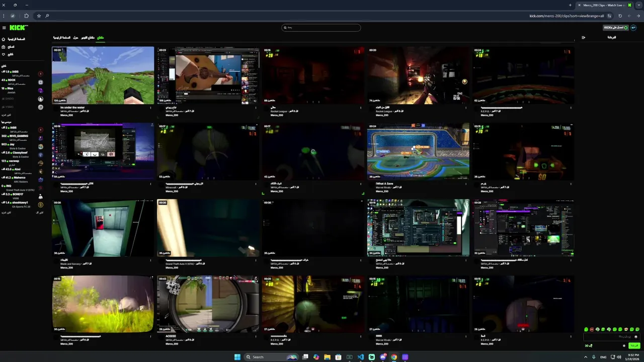
Task: Click the ACEEEE clip title
Action: [x=171, y=336]
